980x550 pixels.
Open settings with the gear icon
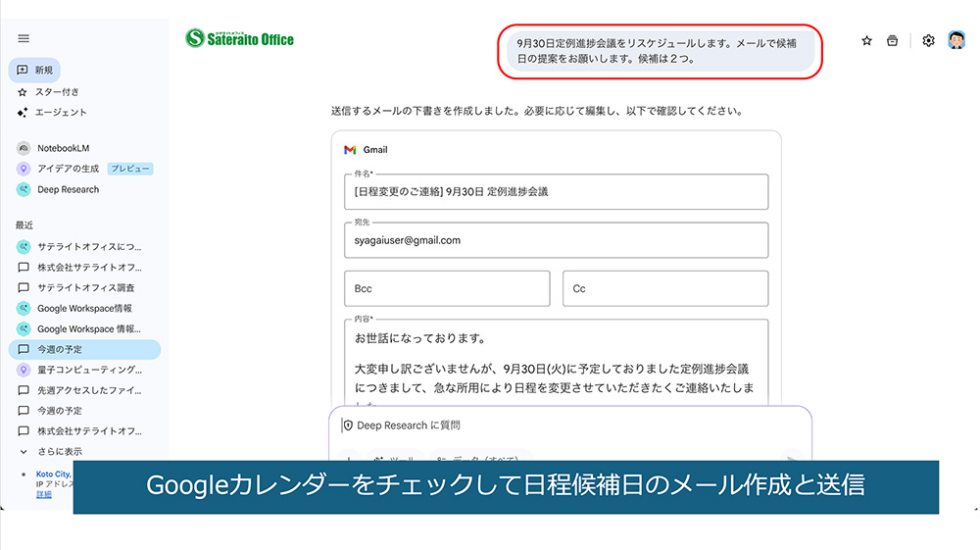click(x=929, y=41)
